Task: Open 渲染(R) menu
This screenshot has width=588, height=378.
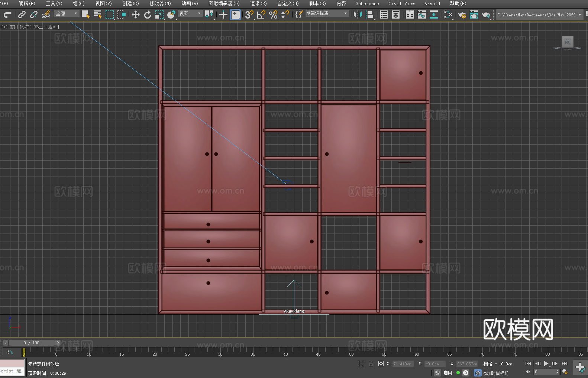Action: pyautogui.click(x=258, y=3)
